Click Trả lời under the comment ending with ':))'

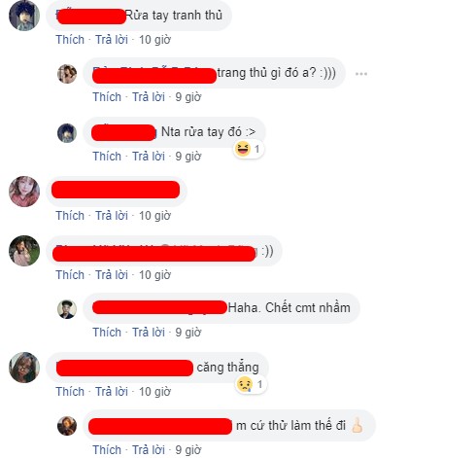tap(112, 275)
